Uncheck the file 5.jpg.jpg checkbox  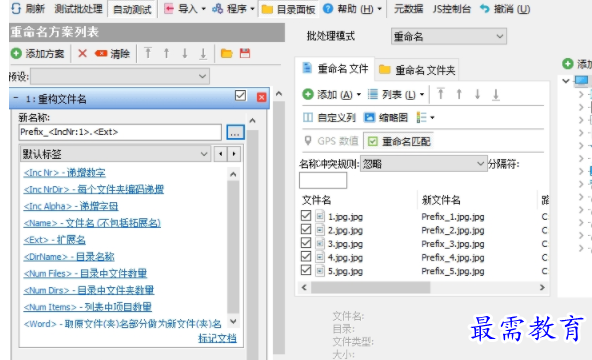[x=306, y=270]
